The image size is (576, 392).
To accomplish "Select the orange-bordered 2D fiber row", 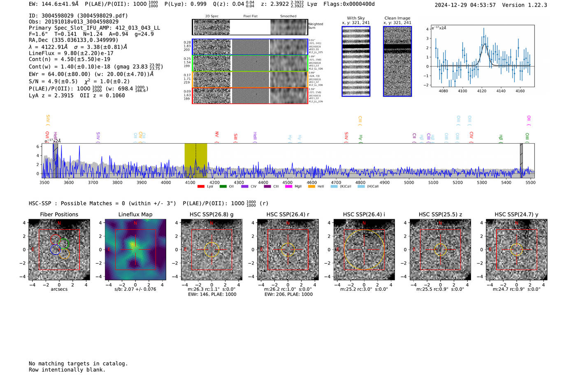I will [250, 79].
